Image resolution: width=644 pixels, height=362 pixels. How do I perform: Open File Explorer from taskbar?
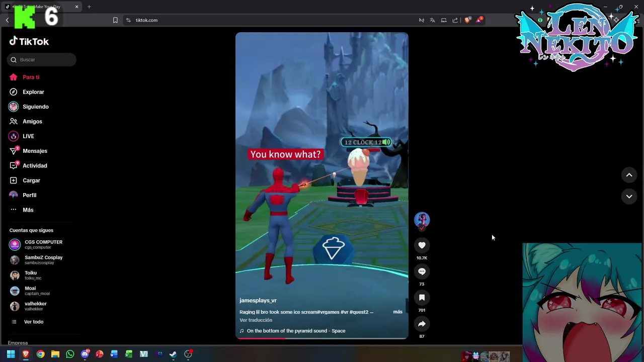55,354
